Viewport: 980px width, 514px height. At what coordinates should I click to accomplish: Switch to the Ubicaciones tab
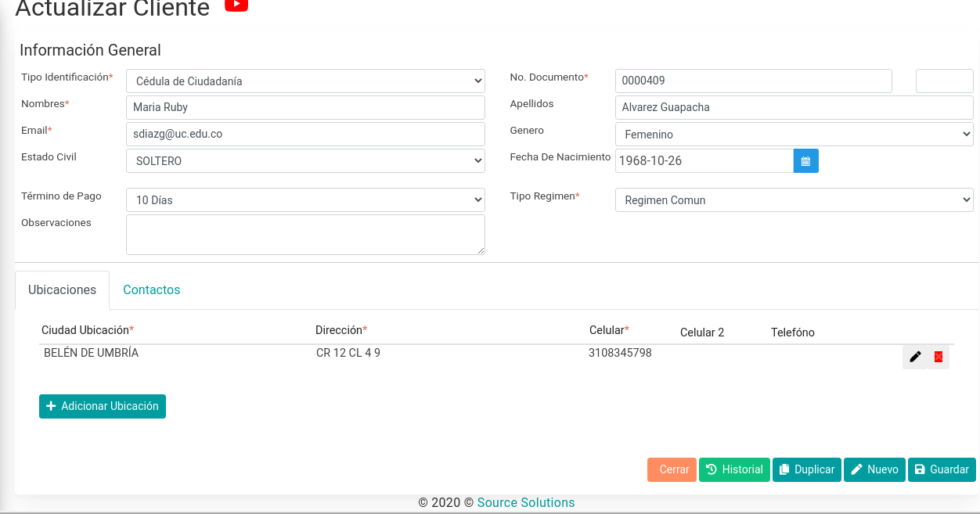click(62, 289)
